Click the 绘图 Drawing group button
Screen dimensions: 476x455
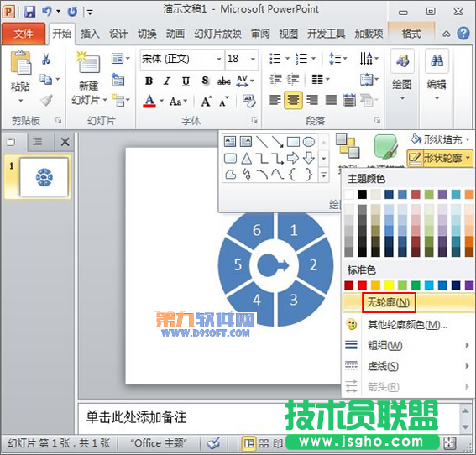pos(402,76)
